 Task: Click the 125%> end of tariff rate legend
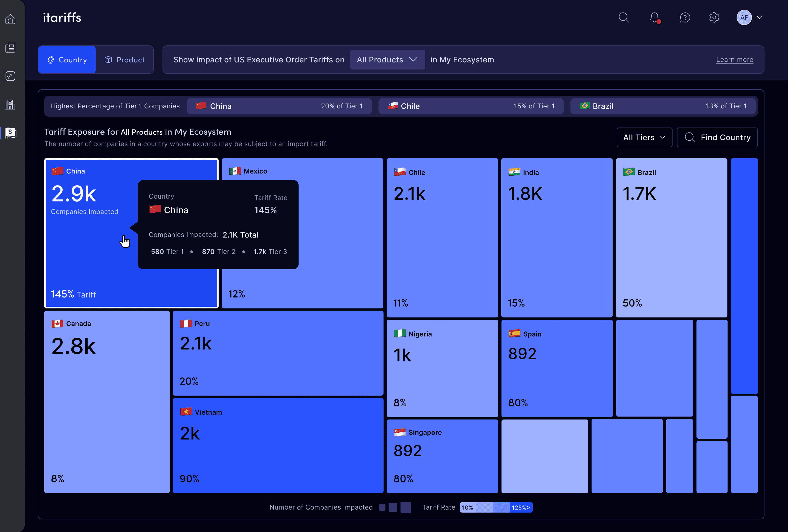pyautogui.click(x=520, y=507)
